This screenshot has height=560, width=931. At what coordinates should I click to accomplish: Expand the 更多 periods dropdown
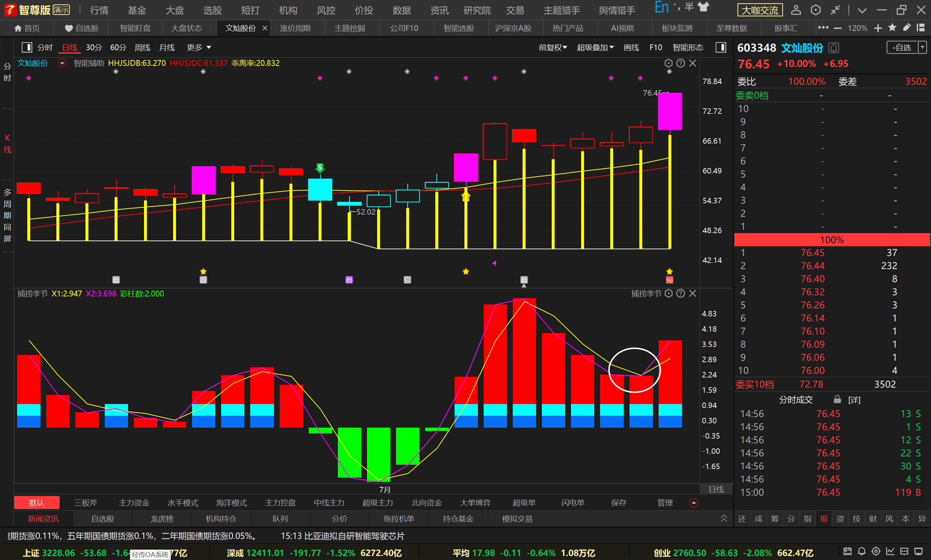(199, 48)
